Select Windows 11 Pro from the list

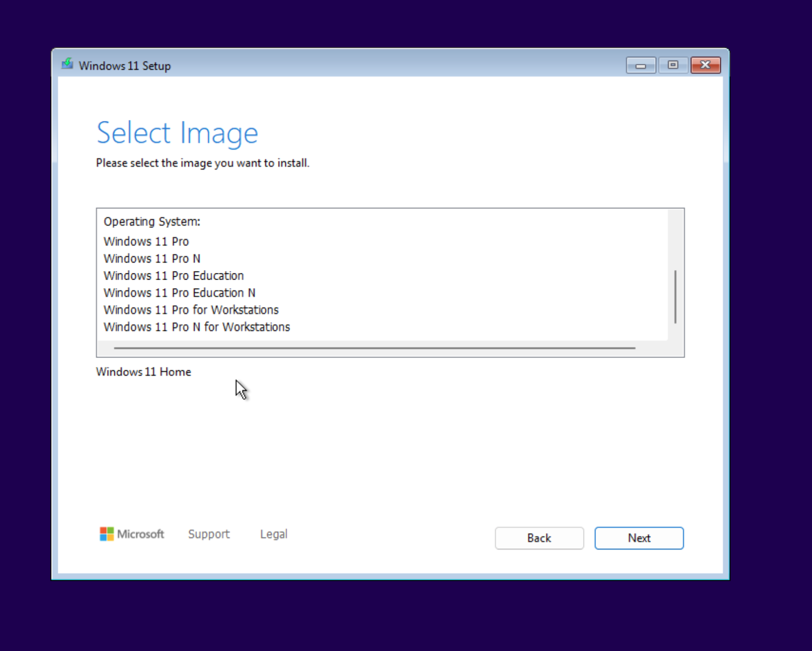click(146, 241)
